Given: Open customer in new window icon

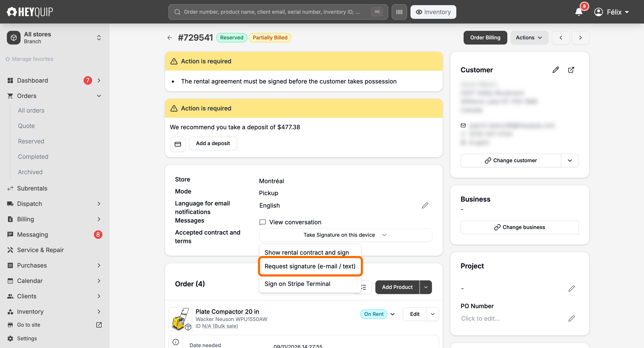Looking at the screenshot, I should (571, 70).
